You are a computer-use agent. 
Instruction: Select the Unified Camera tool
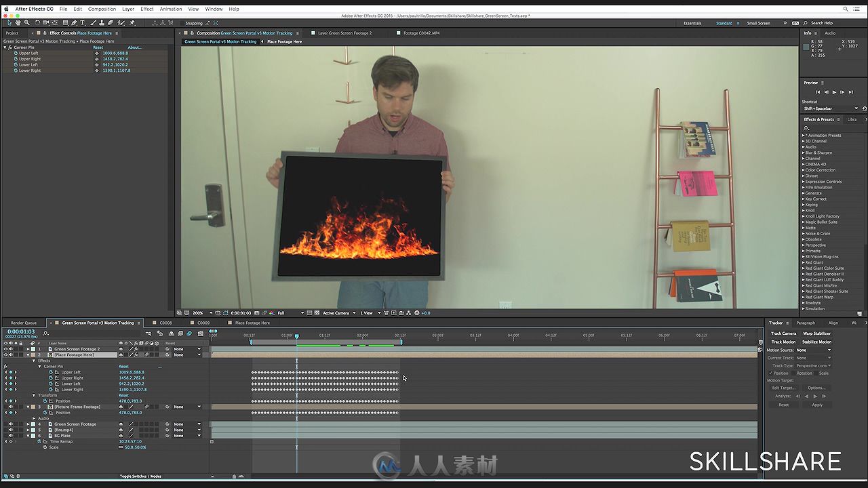click(x=45, y=23)
